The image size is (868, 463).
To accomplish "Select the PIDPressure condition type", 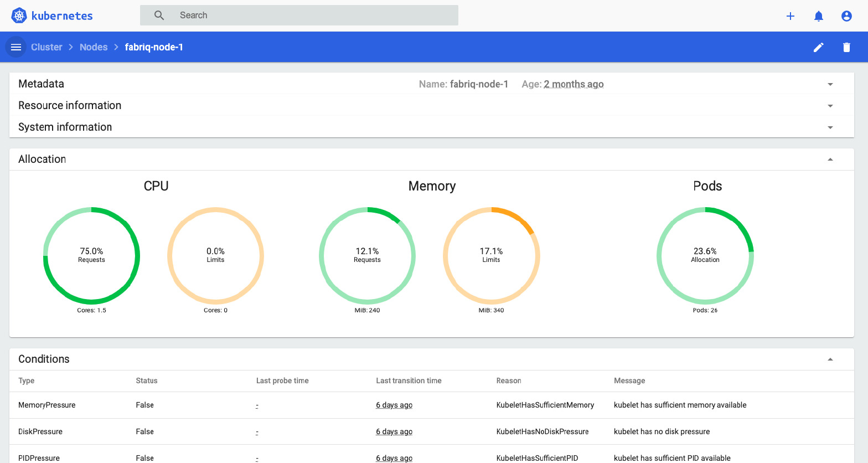I will point(39,458).
